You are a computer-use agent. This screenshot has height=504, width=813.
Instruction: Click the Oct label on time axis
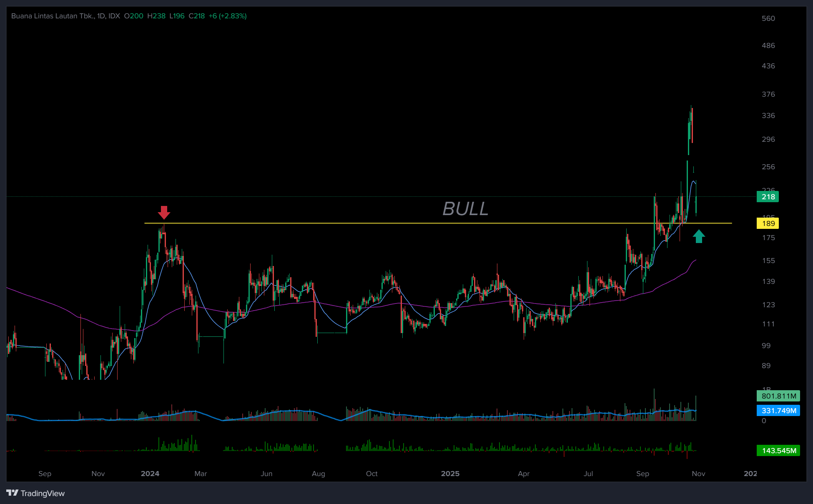point(371,474)
